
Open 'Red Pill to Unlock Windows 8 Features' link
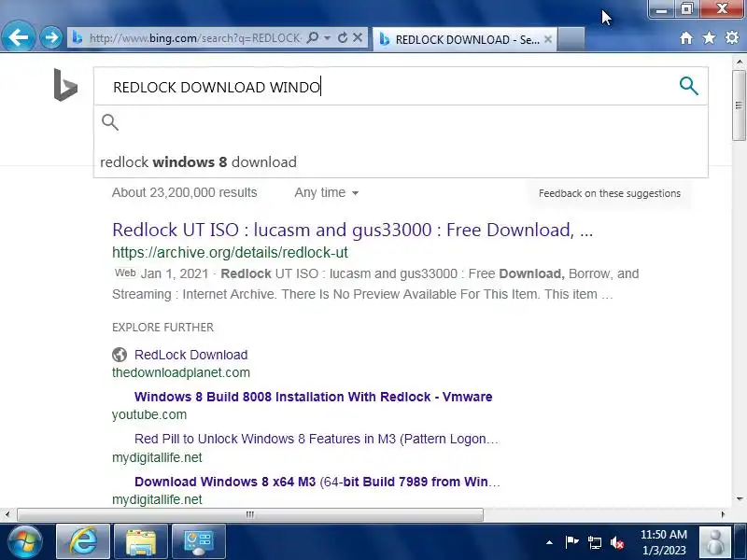pyautogui.click(x=317, y=439)
